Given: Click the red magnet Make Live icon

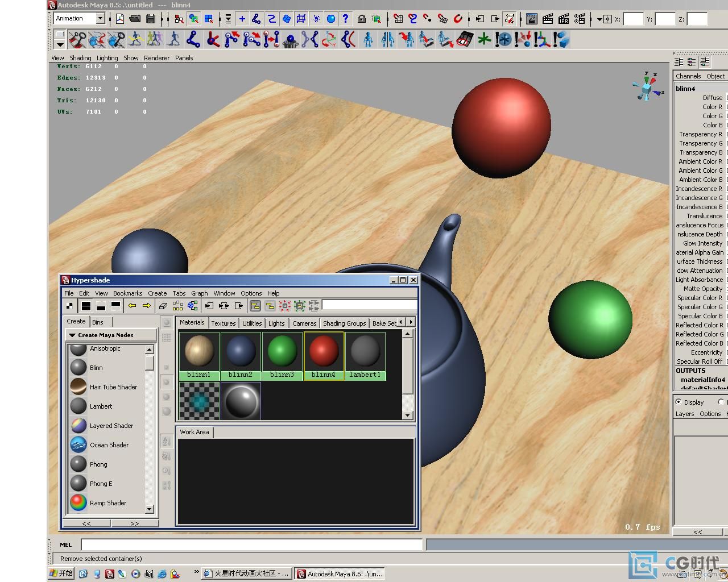Looking at the screenshot, I should 458,19.
